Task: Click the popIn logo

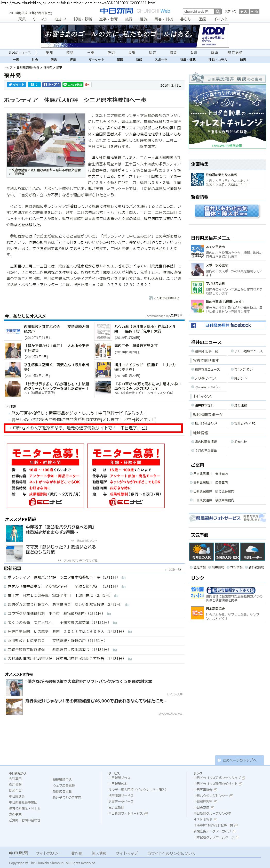Action: pos(177,315)
